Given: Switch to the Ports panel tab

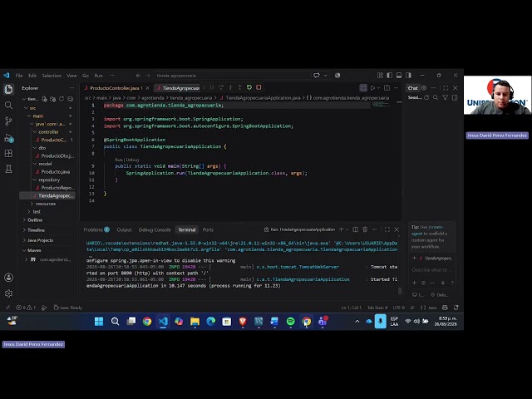Looking at the screenshot, I should tap(208, 229).
